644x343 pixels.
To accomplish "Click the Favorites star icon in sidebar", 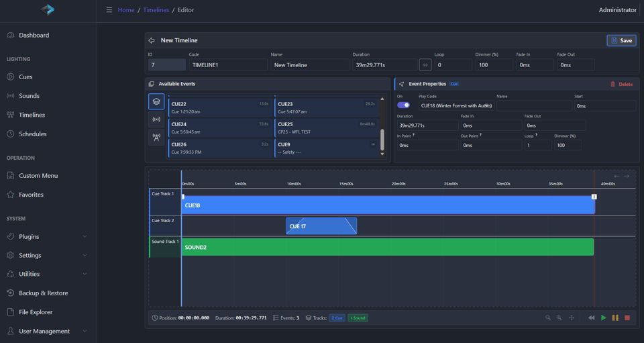I will [11, 195].
